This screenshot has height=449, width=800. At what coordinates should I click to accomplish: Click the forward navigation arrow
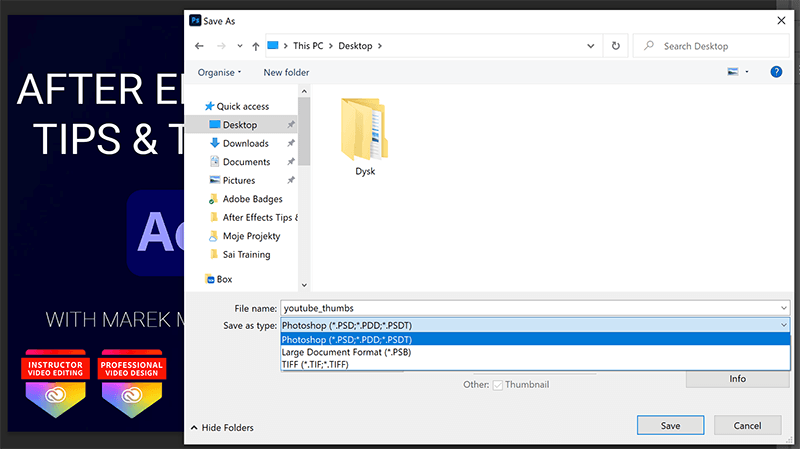click(221, 46)
